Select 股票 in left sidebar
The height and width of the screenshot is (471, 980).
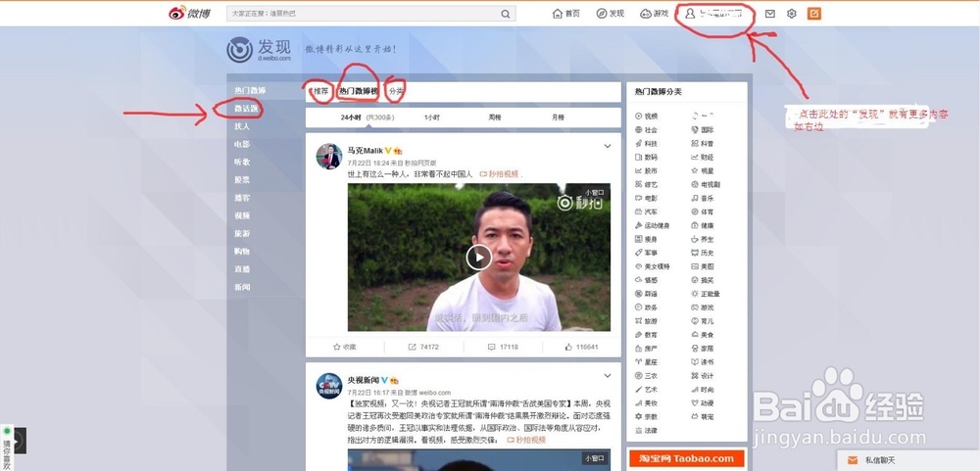coord(242,180)
